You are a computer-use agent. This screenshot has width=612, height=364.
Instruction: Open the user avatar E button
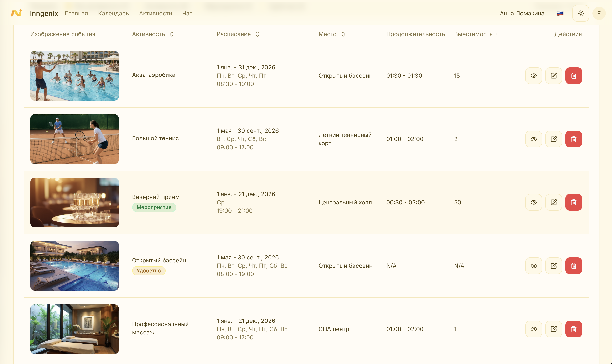click(x=599, y=13)
